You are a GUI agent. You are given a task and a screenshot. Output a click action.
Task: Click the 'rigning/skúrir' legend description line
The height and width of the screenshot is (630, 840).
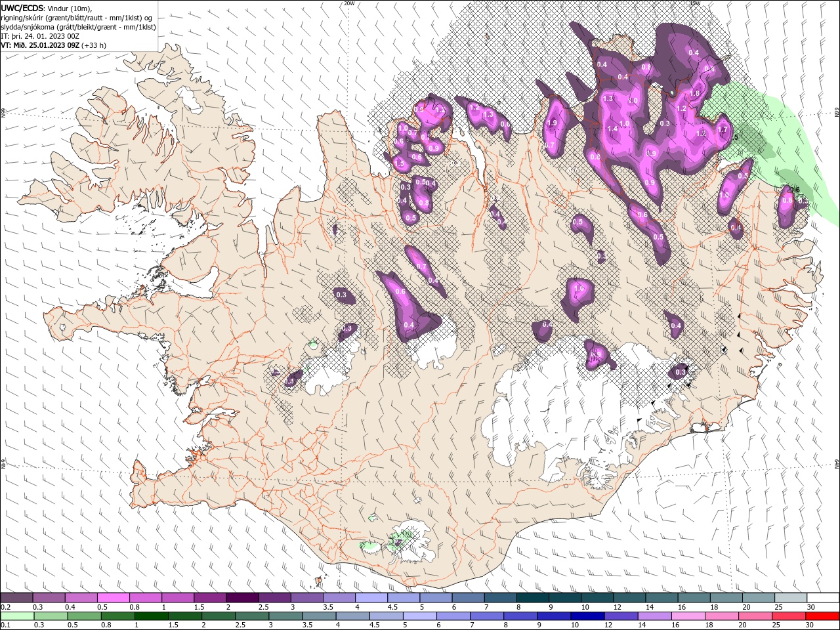77,18
